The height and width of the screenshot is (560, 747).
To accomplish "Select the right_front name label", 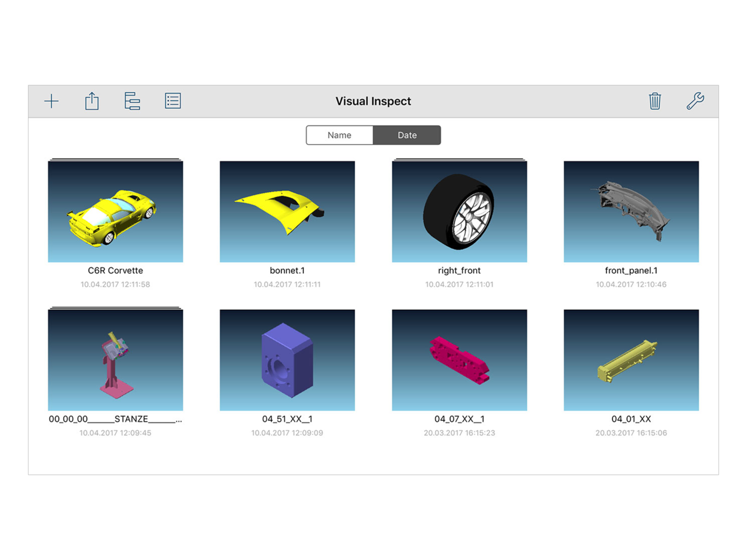I will point(459,270).
